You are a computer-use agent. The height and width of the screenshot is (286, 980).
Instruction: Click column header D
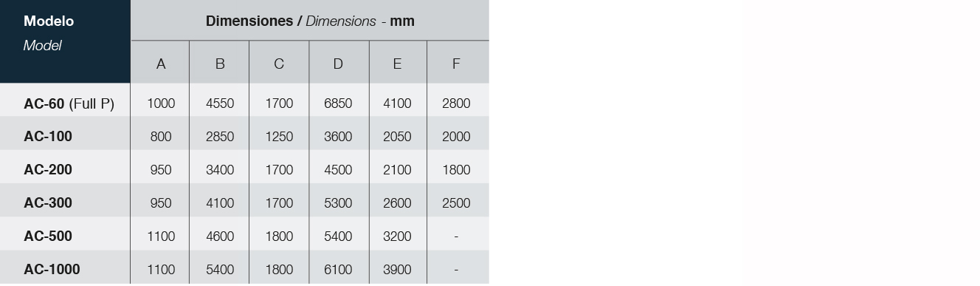click(x=338, y=64)
